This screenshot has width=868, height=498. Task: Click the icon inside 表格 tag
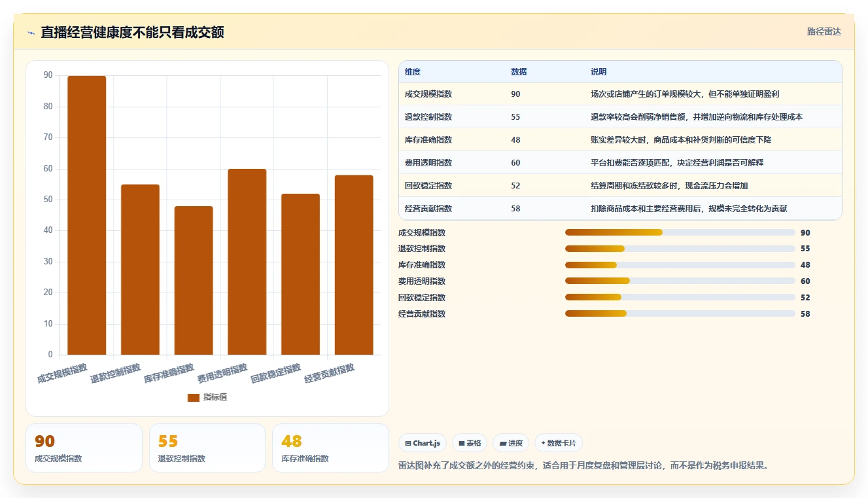coord(462,443)
